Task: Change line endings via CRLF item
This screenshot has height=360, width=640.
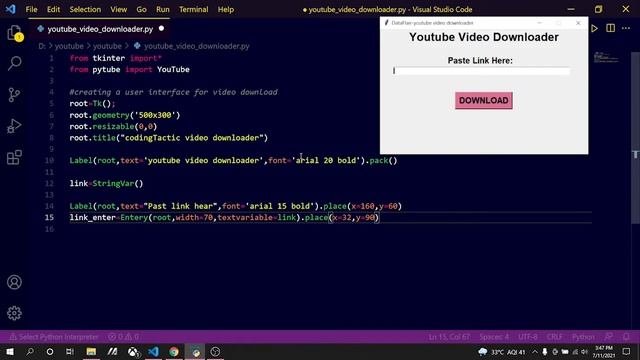Action: point(554,337)
